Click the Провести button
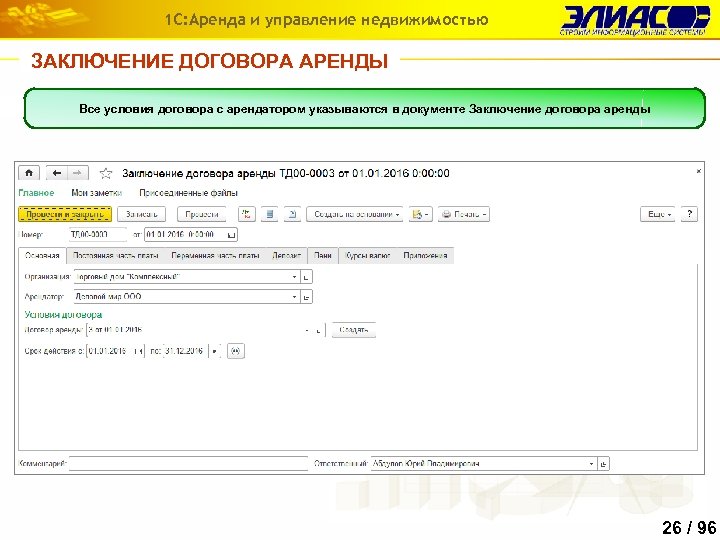The image size is (720, 540). (x=202, y=214)
